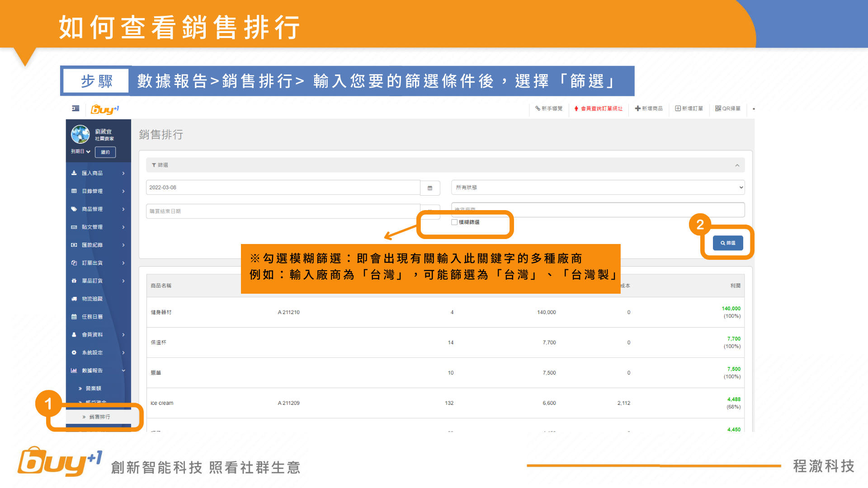Open QR掃單 scanner in toolbar
The height and width of the screenshot is (488, 868).
tap(727, 108)
